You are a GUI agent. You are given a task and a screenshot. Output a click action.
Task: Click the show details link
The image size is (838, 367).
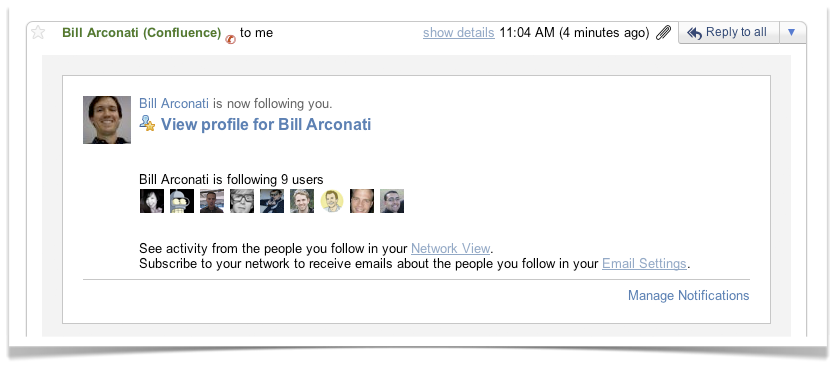(x=459, y=33)
